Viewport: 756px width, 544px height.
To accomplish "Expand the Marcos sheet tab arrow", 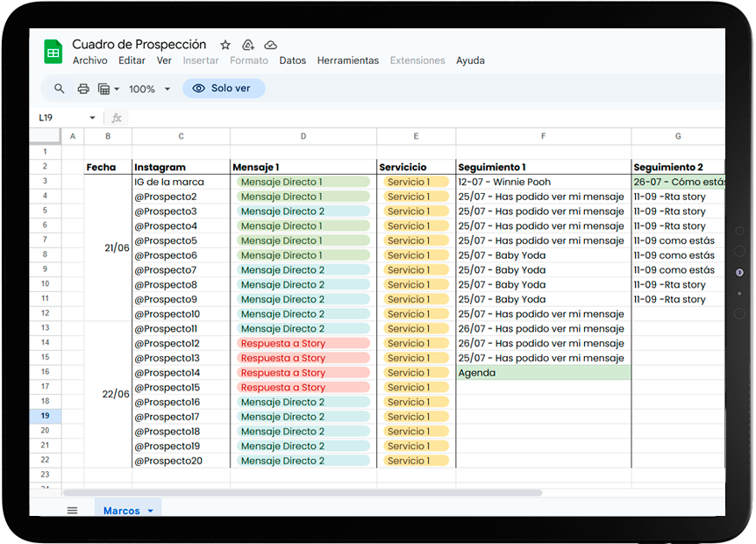I will (x=150, y=511).
